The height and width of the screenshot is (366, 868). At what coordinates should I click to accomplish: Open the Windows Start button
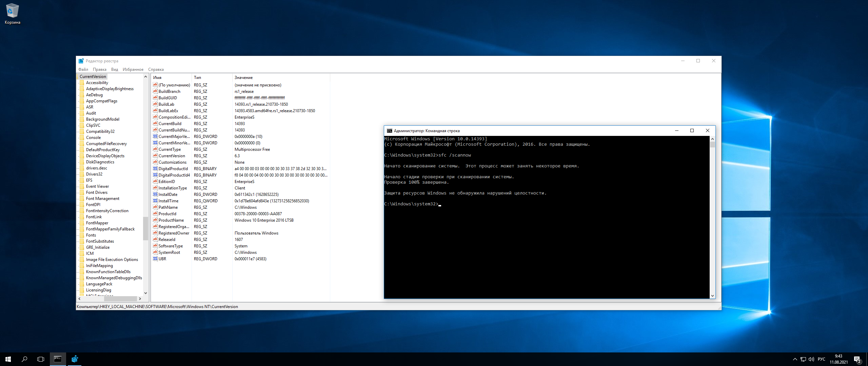(x=8, y=359)
